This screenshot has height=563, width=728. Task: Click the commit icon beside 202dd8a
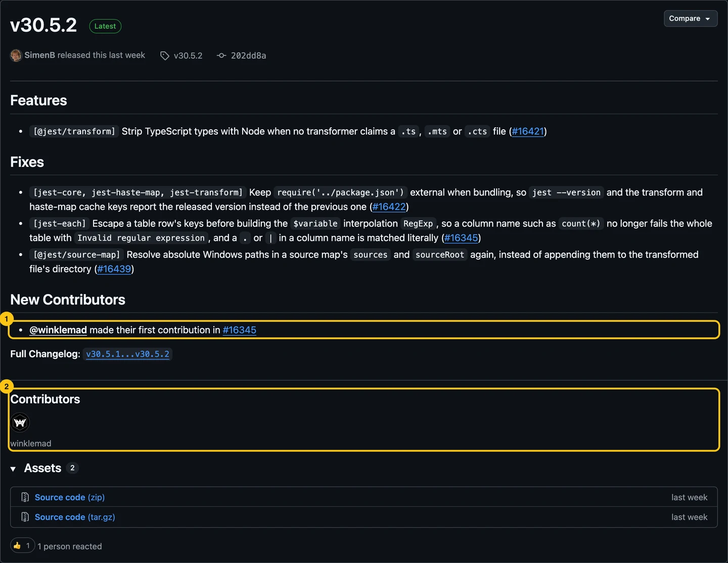221,56
